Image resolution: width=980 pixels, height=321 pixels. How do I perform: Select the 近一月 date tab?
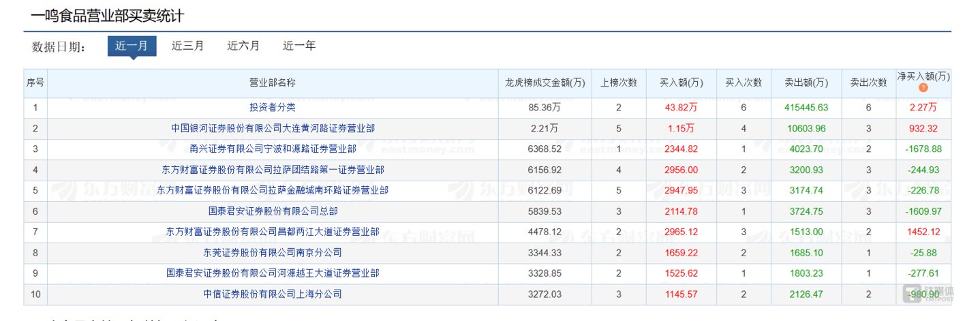click(132, 46)
